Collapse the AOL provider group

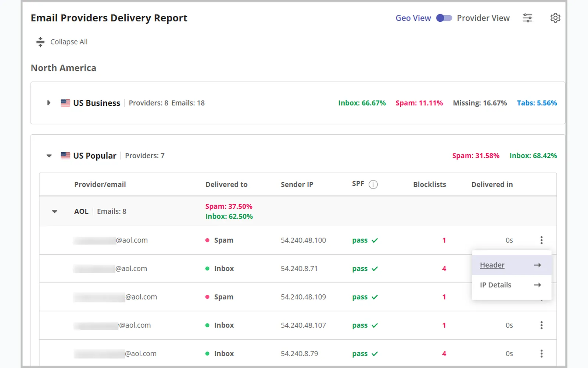[x=54, y=212]
